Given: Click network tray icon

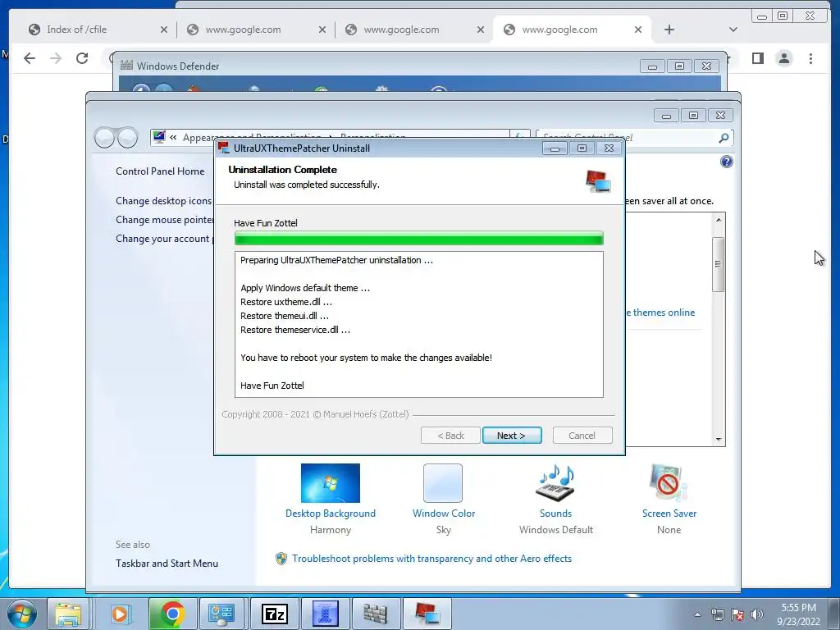Looking at the screenshot, I should 717,614.
